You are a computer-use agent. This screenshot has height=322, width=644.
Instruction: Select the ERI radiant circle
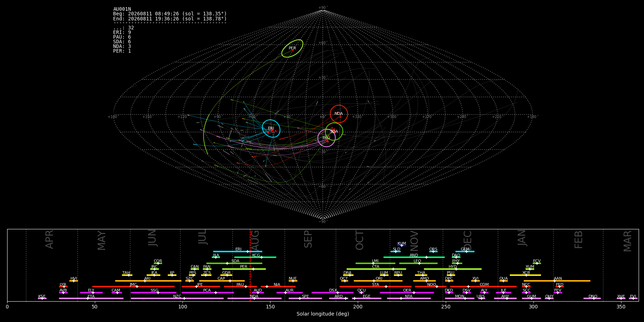point(271,128)
